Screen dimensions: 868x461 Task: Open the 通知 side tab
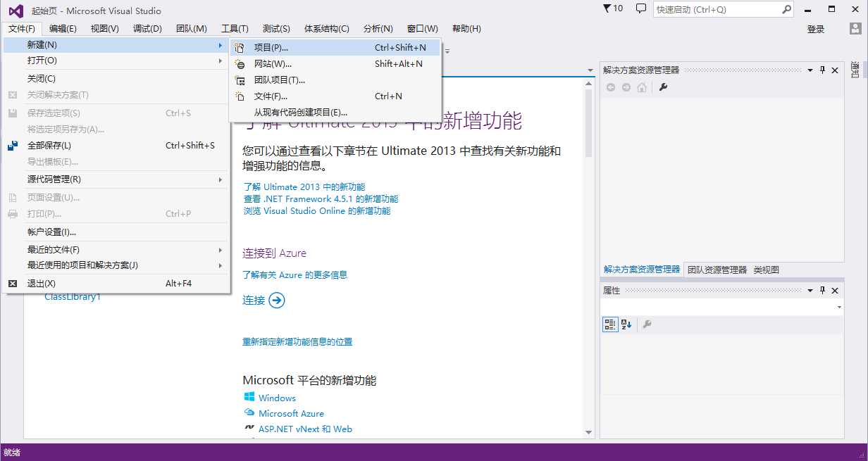point(855,70)
